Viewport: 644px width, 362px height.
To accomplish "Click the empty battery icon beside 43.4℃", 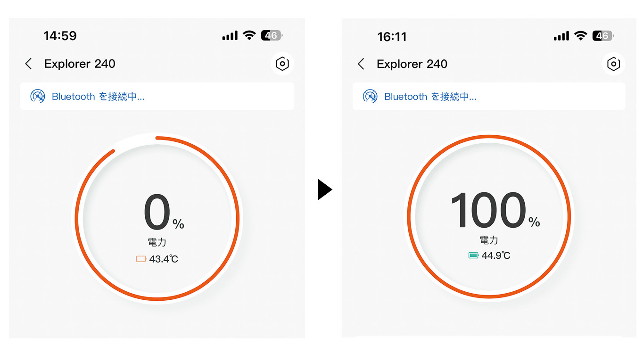I will [x=141, y=259].
